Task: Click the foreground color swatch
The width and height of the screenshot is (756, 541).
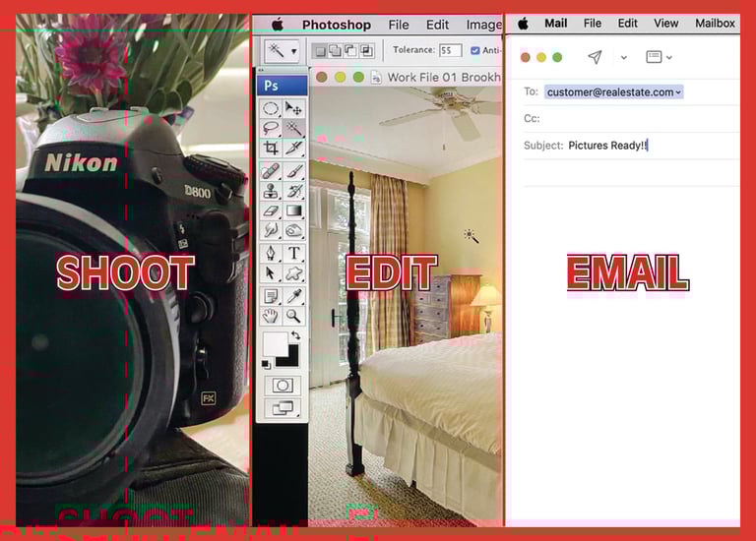Action: 275,344
